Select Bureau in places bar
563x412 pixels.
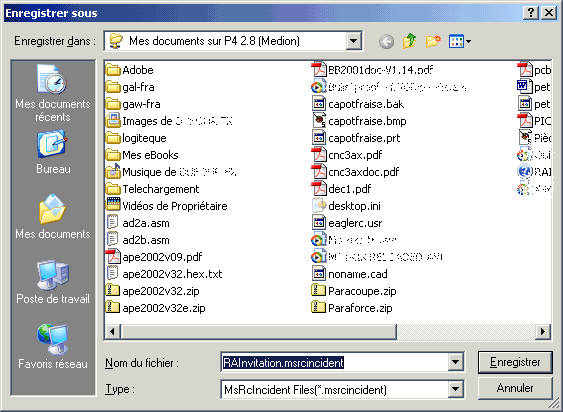53,153
